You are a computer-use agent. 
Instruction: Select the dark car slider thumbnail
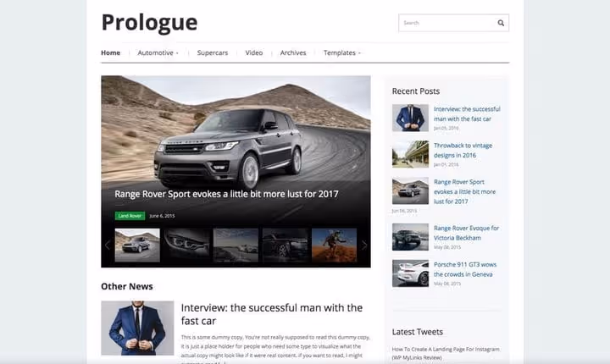[x=286, y=245]
